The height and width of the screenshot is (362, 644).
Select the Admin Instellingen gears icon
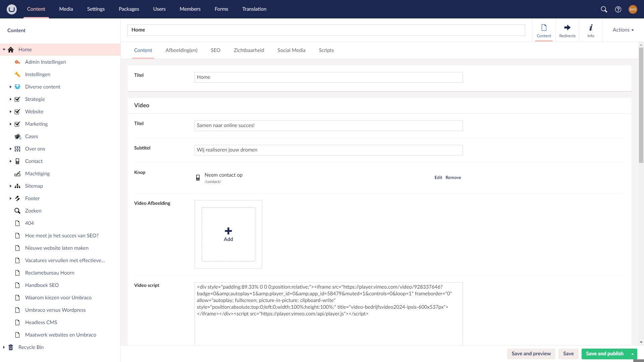[17, 62]
